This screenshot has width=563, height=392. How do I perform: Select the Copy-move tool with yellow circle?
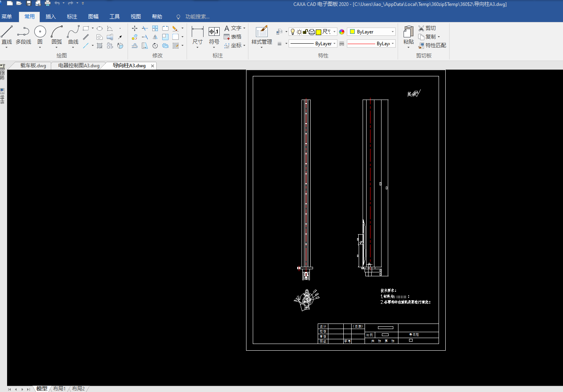(135, 37)
